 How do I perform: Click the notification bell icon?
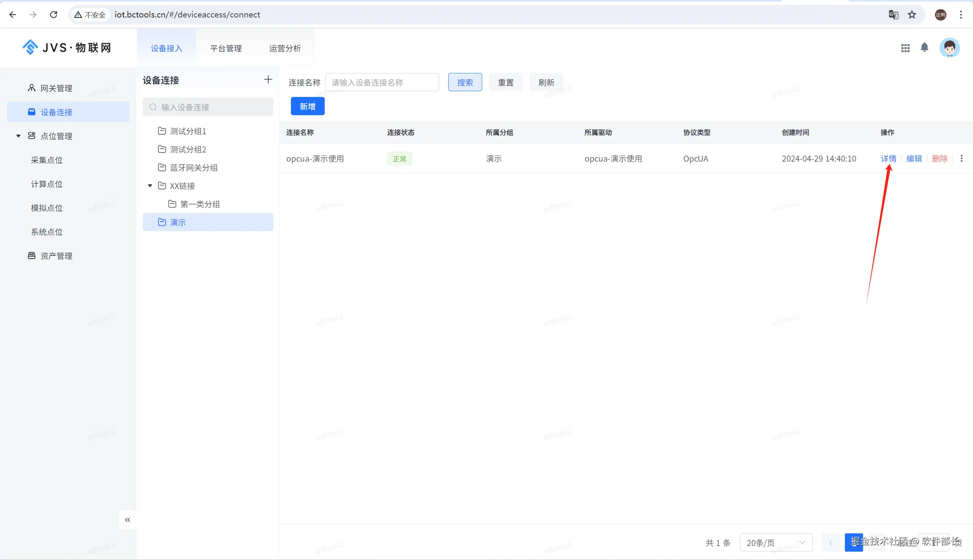(925, 47)
